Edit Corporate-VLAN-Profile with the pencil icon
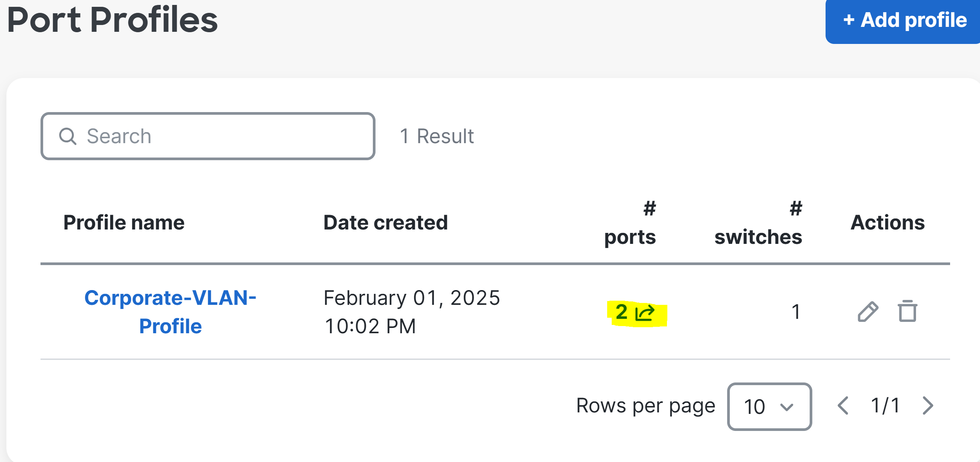The width and height of the screenshot is (980, 462). point(868,312)
